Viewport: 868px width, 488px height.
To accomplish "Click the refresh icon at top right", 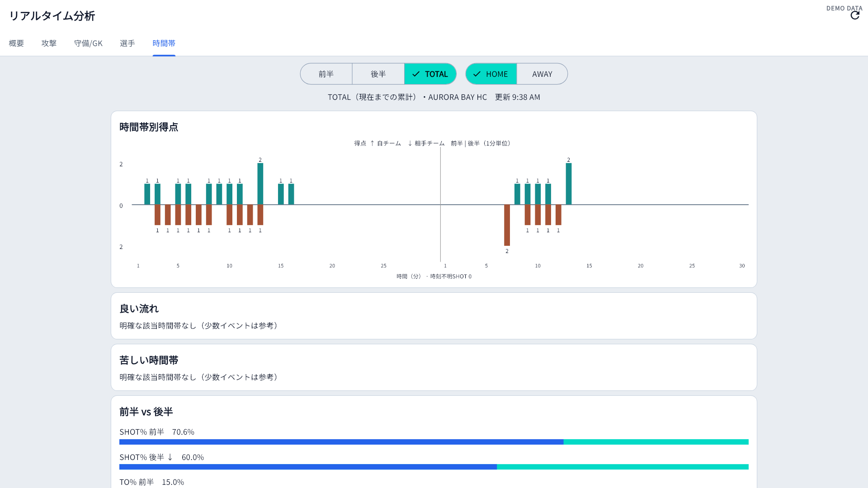I will (x=854, y=15).
